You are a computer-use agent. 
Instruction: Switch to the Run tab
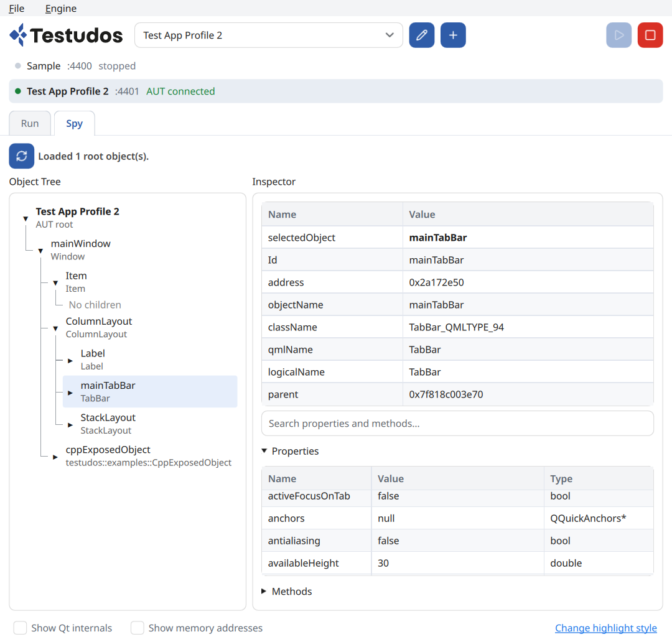(x=30, y=123)
